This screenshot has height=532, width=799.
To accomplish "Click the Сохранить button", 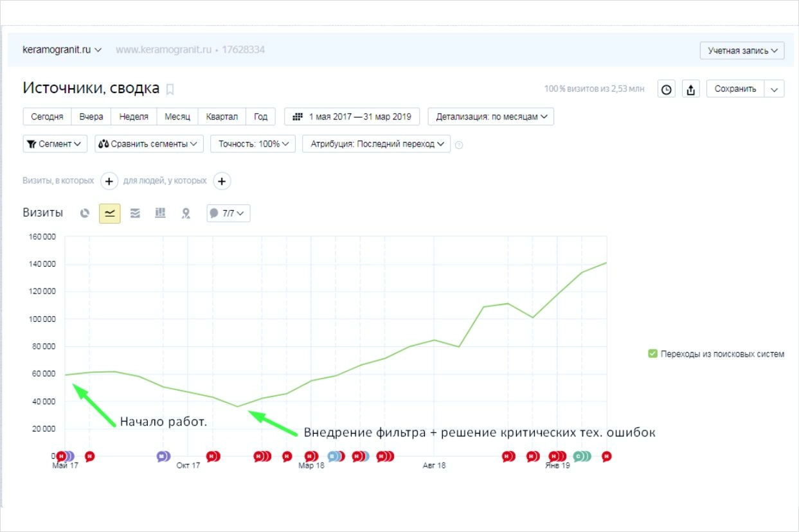I will 735,89.
